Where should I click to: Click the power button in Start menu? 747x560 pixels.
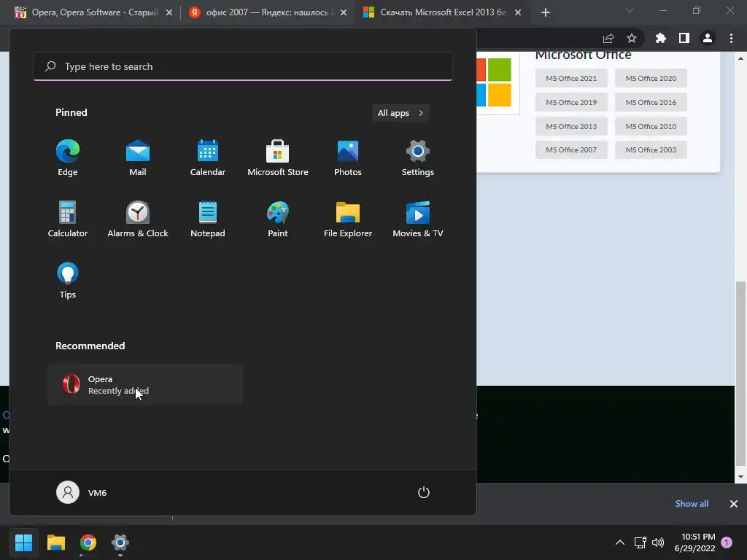coord(424,492)
